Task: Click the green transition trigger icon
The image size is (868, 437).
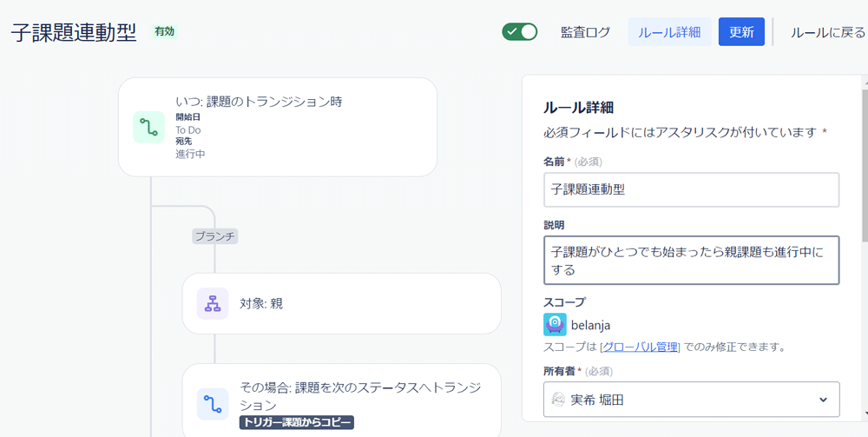Action: pyautogui.click(x=149, y=128)
